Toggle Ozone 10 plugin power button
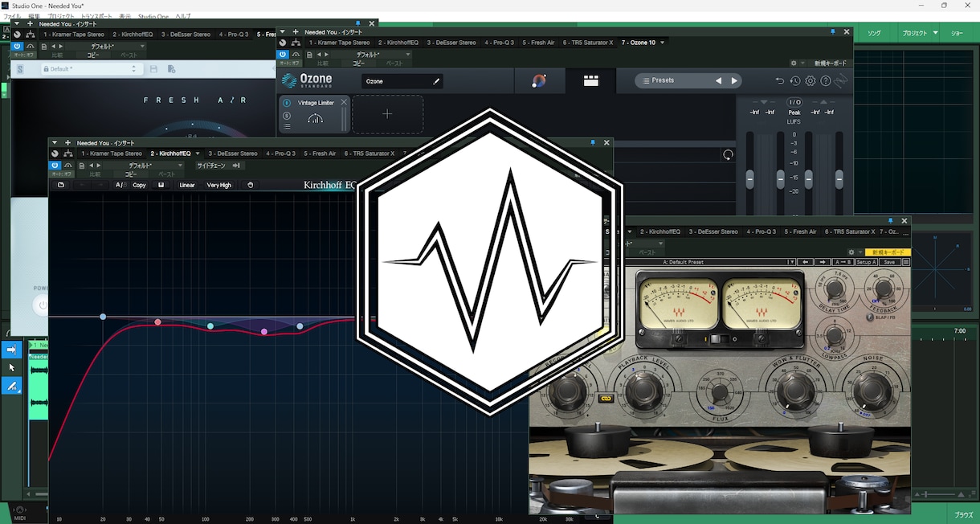Image resolution: width=980 pixels, height=524 pixels. click(283, 55)
